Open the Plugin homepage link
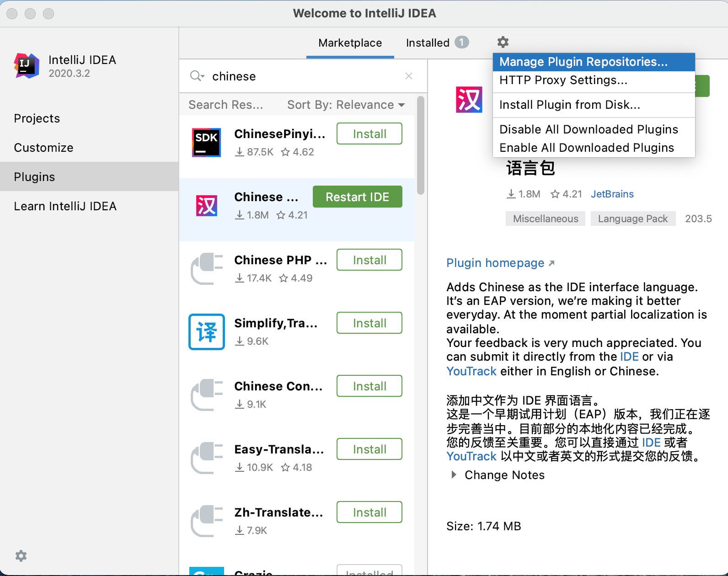Screen dimensions: 728x576 click(500, 263)
